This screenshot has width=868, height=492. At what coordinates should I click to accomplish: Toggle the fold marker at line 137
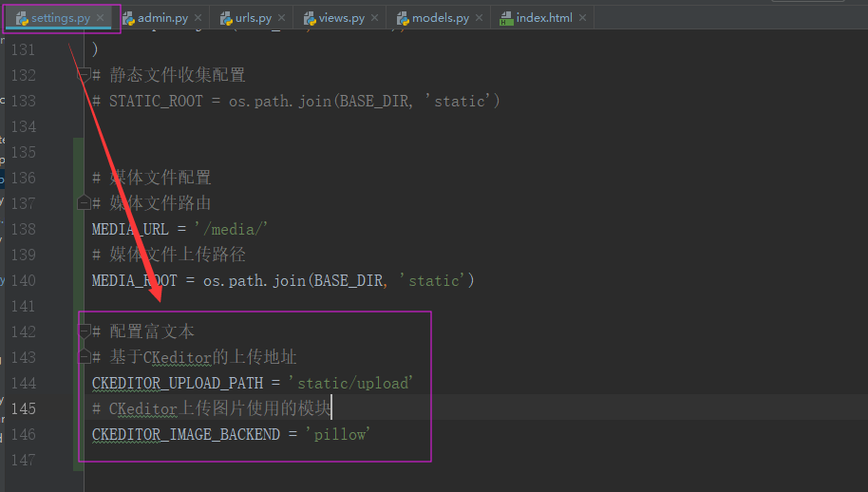coord(84,203)
